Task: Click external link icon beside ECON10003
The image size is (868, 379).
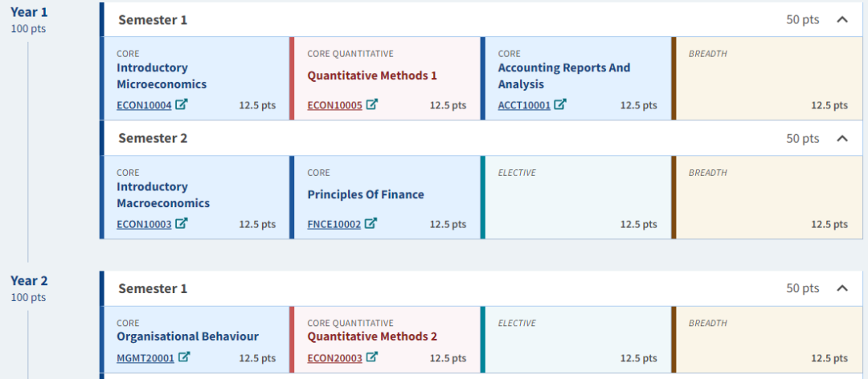Action: coord(182,223)
